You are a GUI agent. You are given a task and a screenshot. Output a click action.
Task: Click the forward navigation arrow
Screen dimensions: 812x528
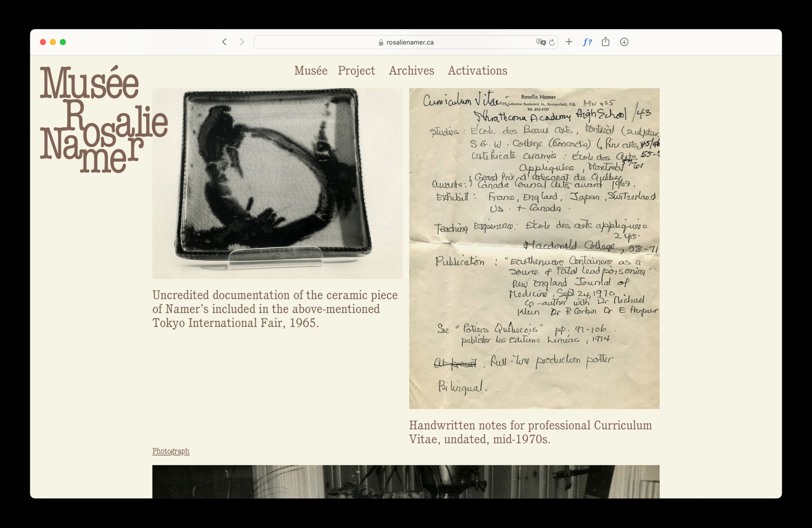coord(242,42)
